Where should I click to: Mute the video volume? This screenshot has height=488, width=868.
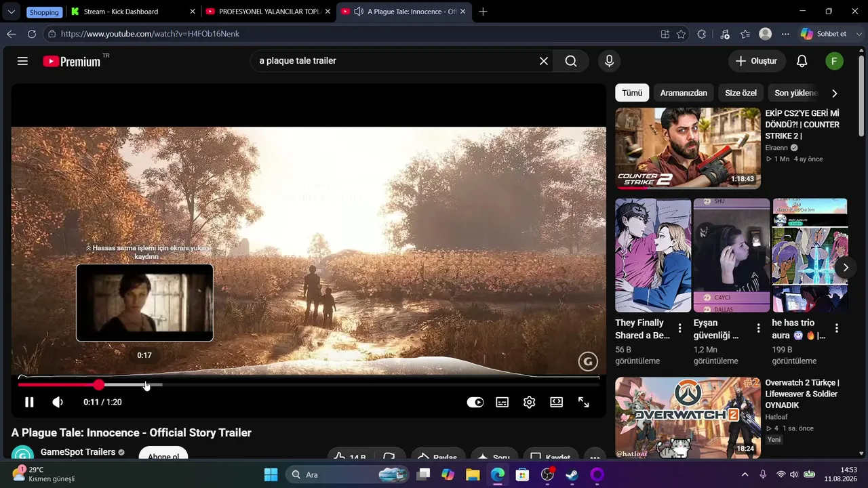tap(58, 402)
